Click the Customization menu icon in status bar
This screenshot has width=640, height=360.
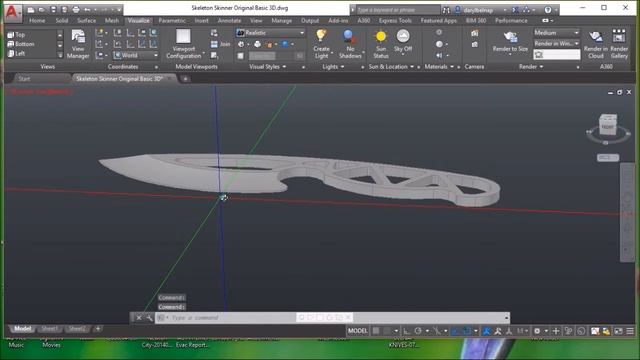click(x=630, y=331)
